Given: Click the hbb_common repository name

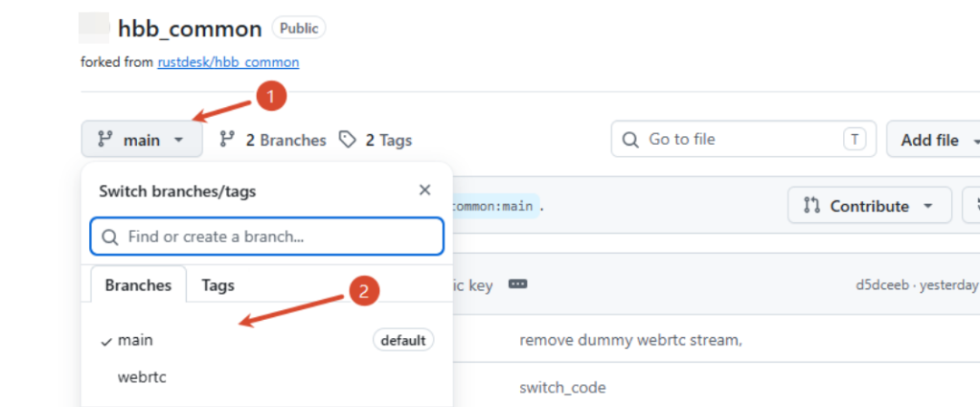Looking at the screenshot, I should click(190, 29).
